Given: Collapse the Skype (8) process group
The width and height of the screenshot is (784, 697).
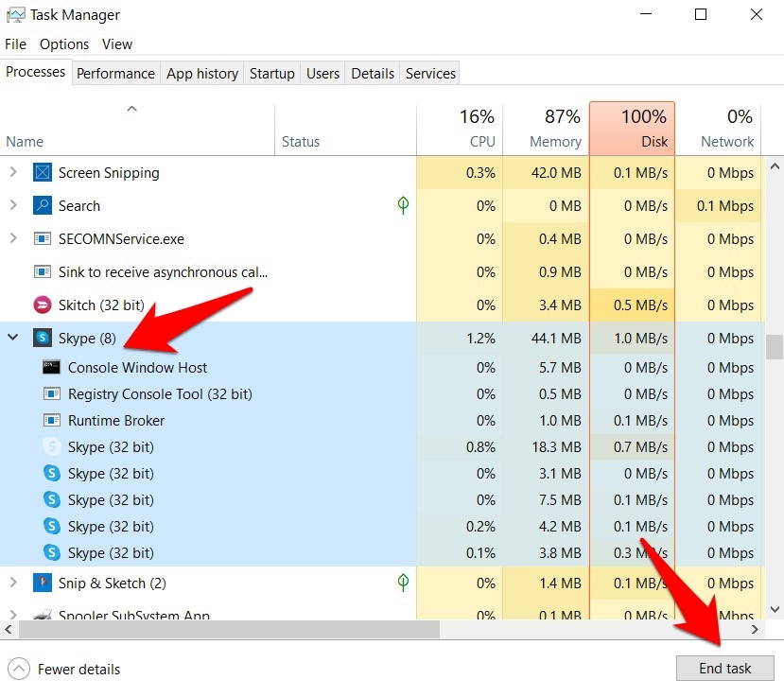Looking at the screenshot, I should [13, 338].
